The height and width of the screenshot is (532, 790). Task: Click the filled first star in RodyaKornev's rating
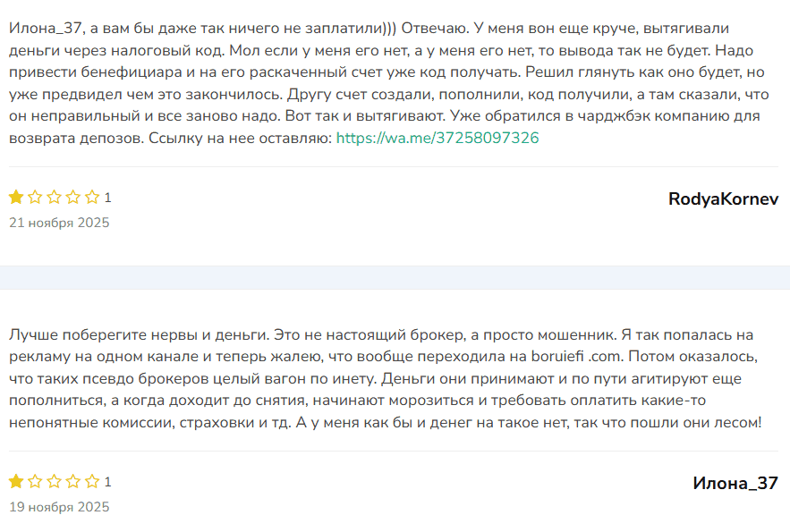coord(15,198)
